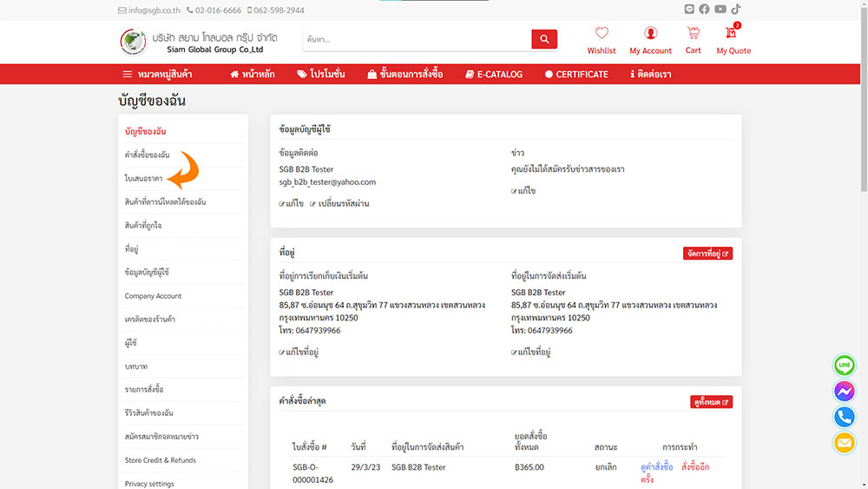Open the floating Messenger chat button
Image resolution: width=868 pixels, height=489 pixels.
[844, 392]
